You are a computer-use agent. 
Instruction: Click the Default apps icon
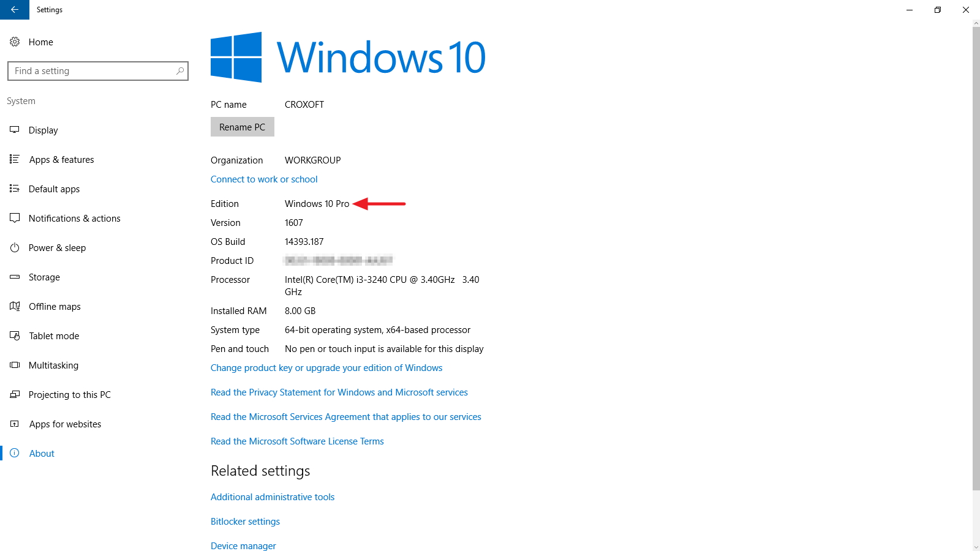click(15, 189)
